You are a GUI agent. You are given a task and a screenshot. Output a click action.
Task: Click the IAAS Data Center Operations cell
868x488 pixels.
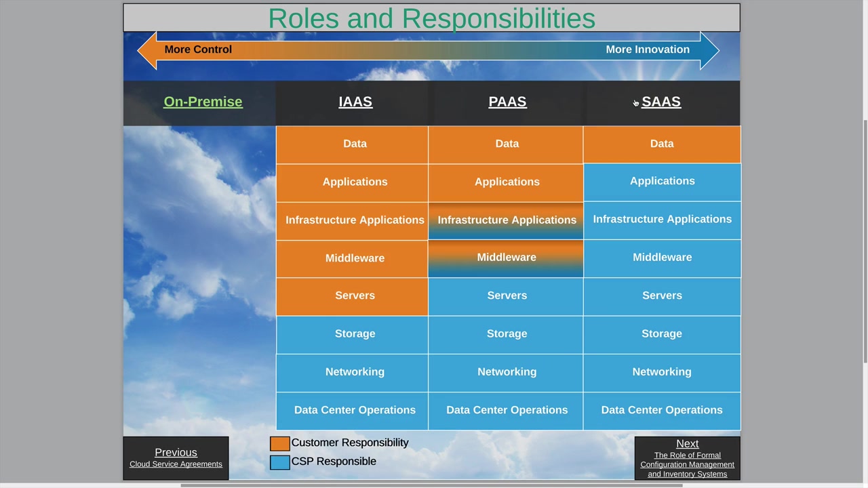(x=352, y=411)
